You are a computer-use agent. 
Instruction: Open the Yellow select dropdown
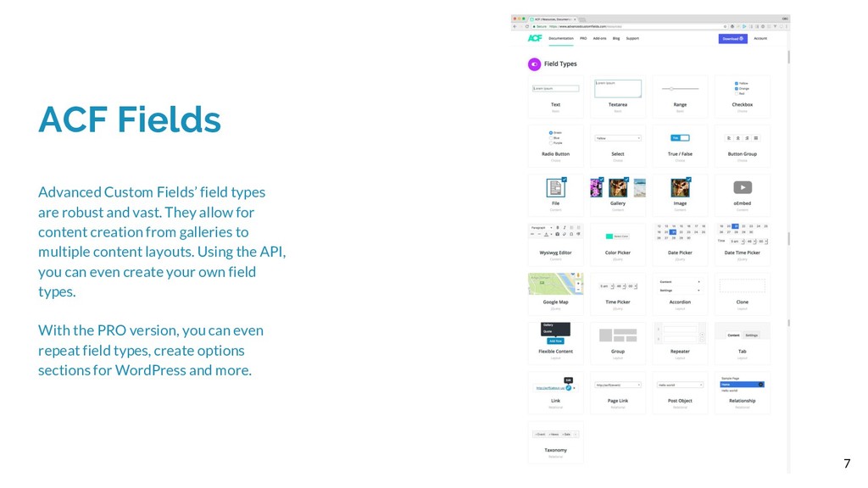618,138
